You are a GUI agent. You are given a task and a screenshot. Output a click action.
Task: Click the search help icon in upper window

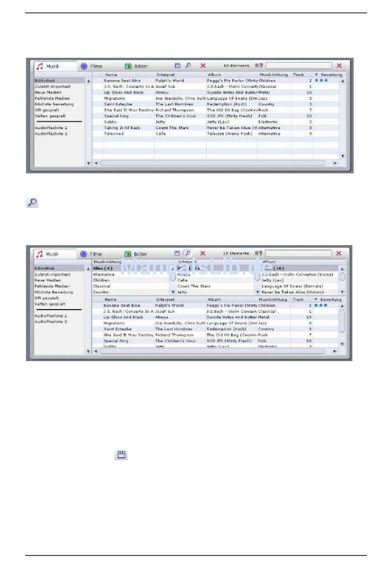[x=259, y=66]
